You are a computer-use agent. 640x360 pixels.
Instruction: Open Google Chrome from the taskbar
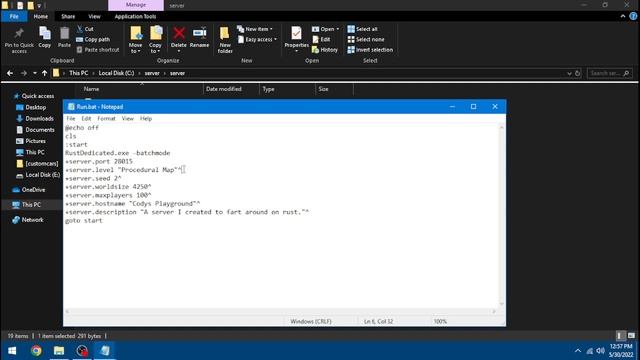36,351
